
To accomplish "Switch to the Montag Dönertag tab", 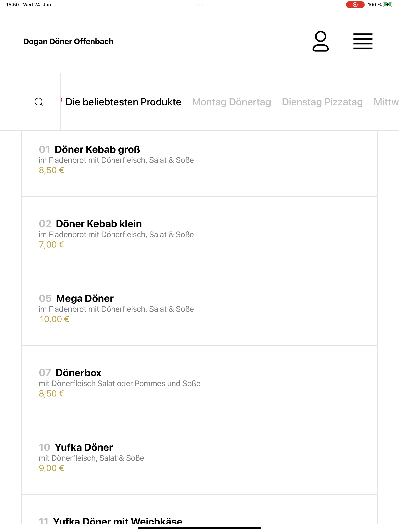I will [231, 102].
